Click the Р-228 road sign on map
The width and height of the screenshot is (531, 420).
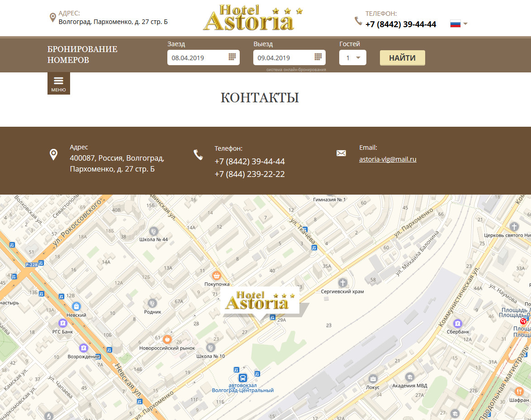tap(32, 265)
